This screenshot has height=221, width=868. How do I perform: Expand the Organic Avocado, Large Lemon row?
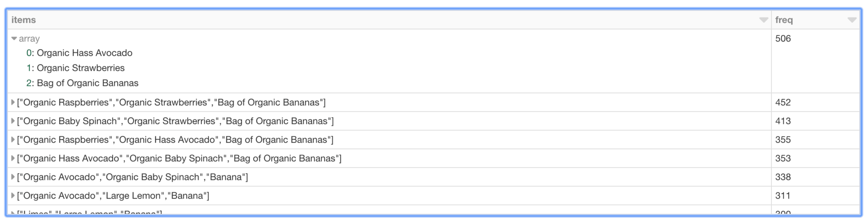tap(13, 196)
